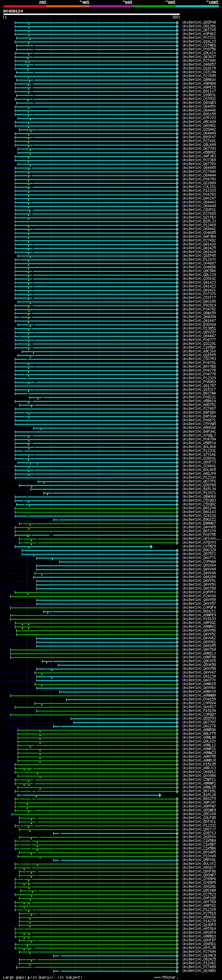Select UniRef100_P09756 label
The height and width of the screenshot is (980, 222).
click(199, 49)
